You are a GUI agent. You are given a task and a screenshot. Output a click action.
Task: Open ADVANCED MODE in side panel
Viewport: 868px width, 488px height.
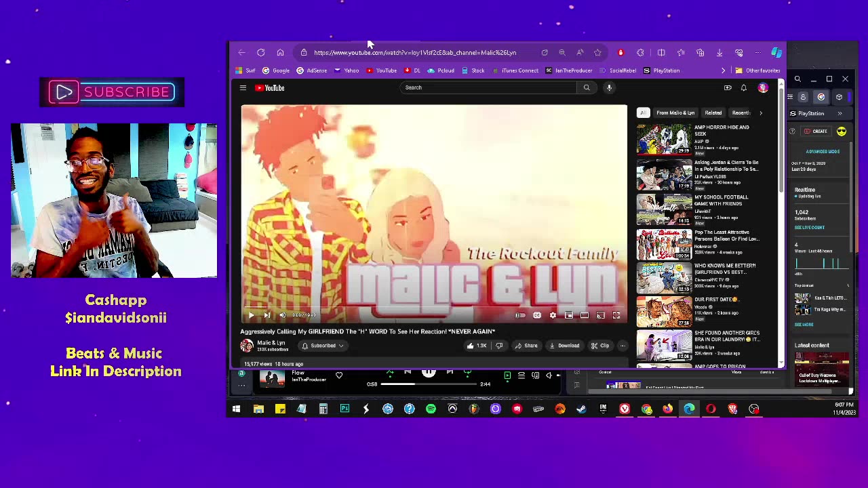coord(823,152)
